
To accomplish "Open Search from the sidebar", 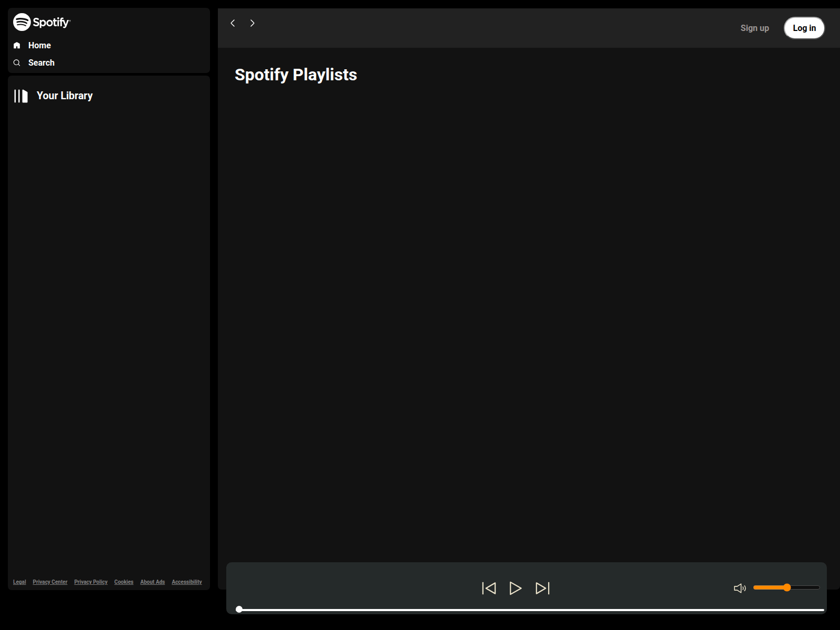I will 41,63.
